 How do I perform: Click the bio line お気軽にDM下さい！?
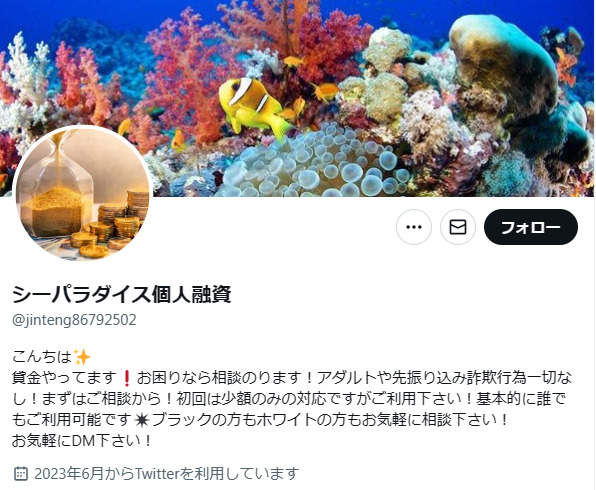(x=82, y=441)
